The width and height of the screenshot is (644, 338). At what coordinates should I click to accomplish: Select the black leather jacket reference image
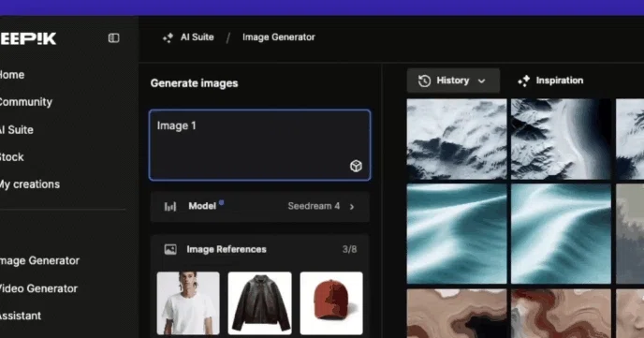pyautogui.click(x=260, y=303)
